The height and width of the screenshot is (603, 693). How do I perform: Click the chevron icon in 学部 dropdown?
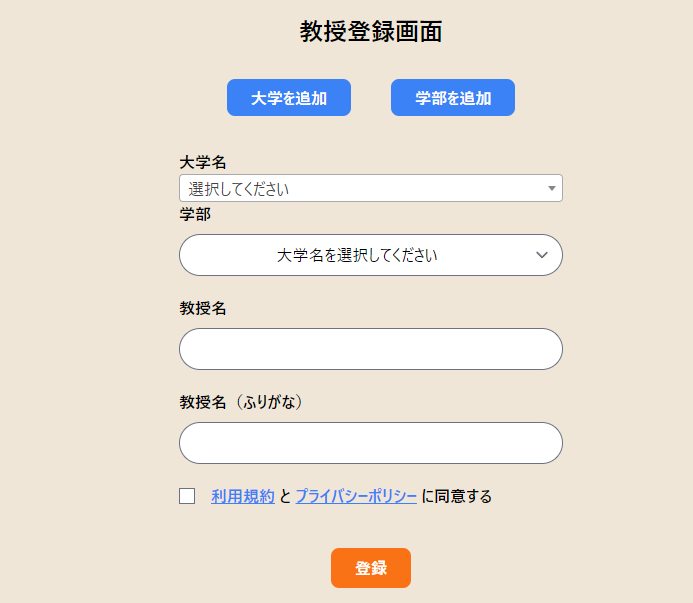(x=542, y=255)
